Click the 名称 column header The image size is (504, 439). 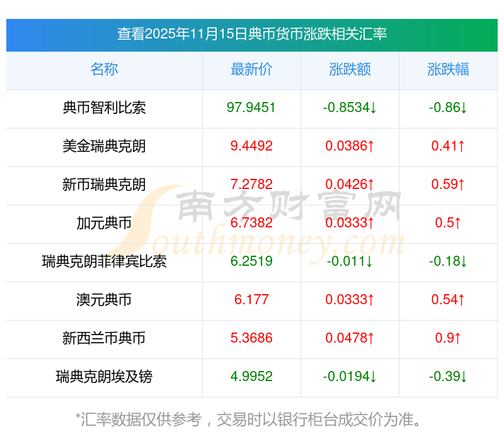[x=104, y=69]
